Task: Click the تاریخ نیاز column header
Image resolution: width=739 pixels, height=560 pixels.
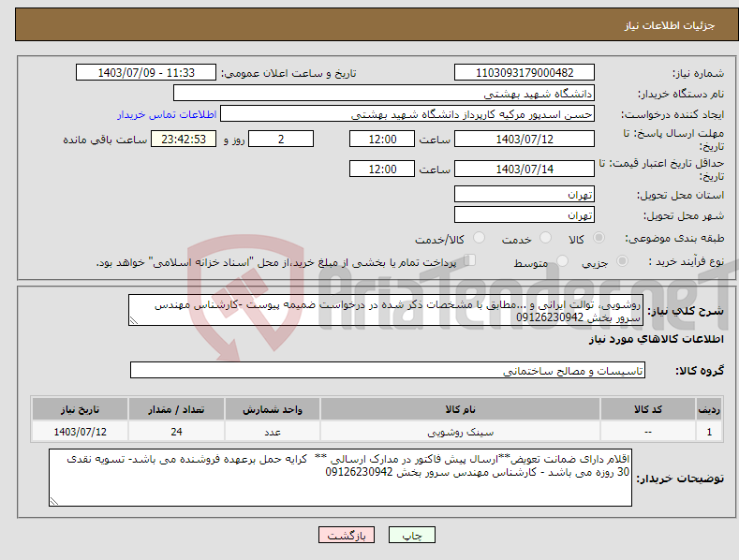Action: coord(81,409)
